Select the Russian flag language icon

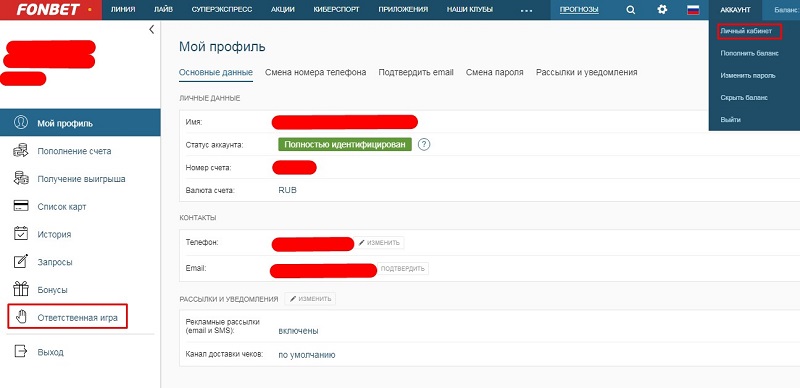pyautogui.click(x=693, y=10)
